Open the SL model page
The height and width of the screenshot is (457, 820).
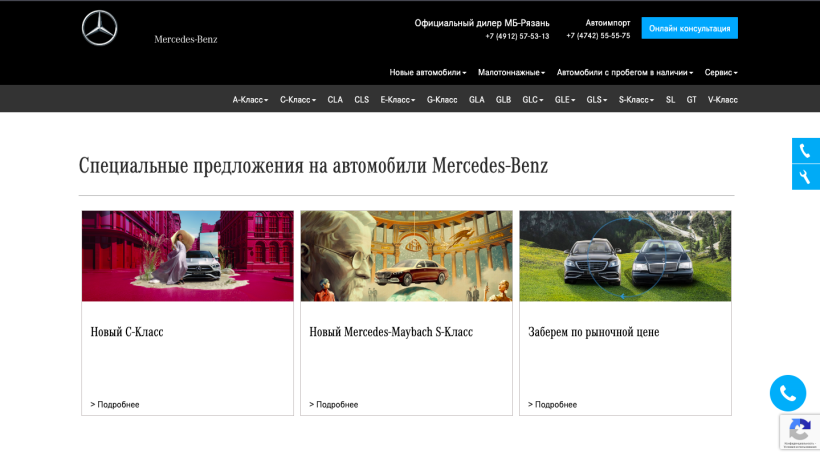(x=670, y=99)
